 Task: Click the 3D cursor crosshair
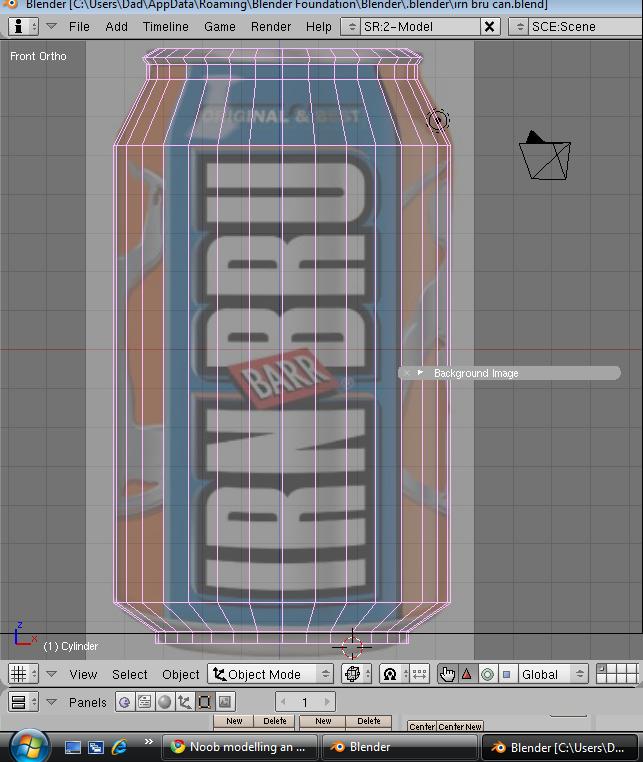352,647
